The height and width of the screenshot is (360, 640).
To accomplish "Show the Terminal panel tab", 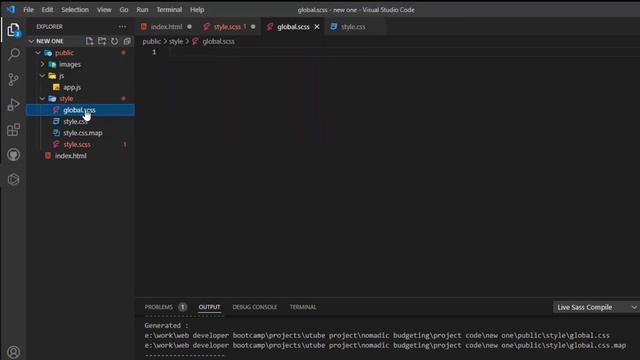I will (x=303, y=307).
